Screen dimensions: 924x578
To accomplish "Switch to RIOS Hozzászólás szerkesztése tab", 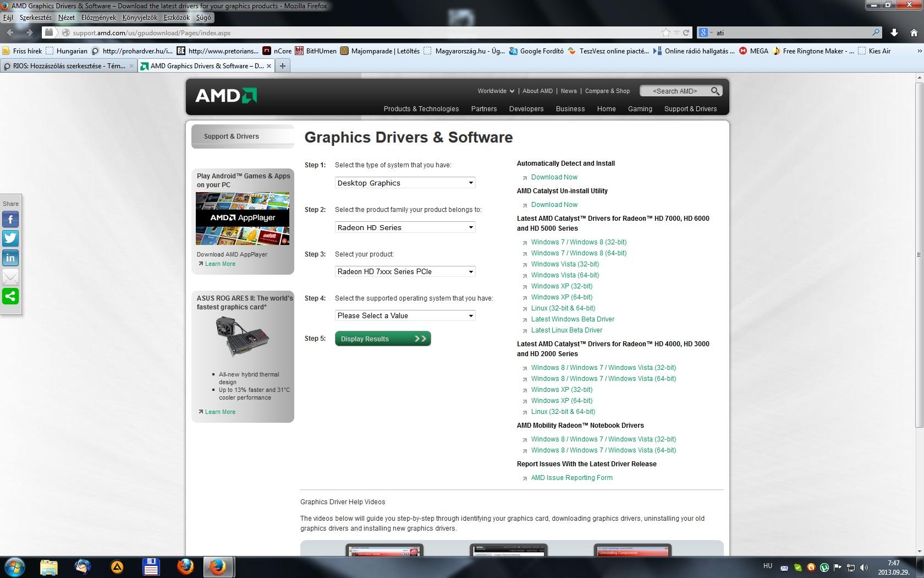I will click(x=69, y=66).
